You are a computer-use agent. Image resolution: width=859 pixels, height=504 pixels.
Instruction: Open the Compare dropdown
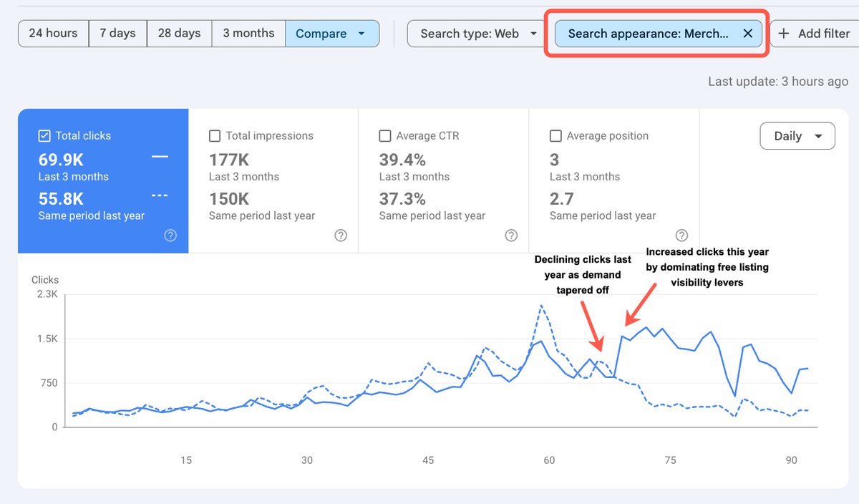point(332,33)
